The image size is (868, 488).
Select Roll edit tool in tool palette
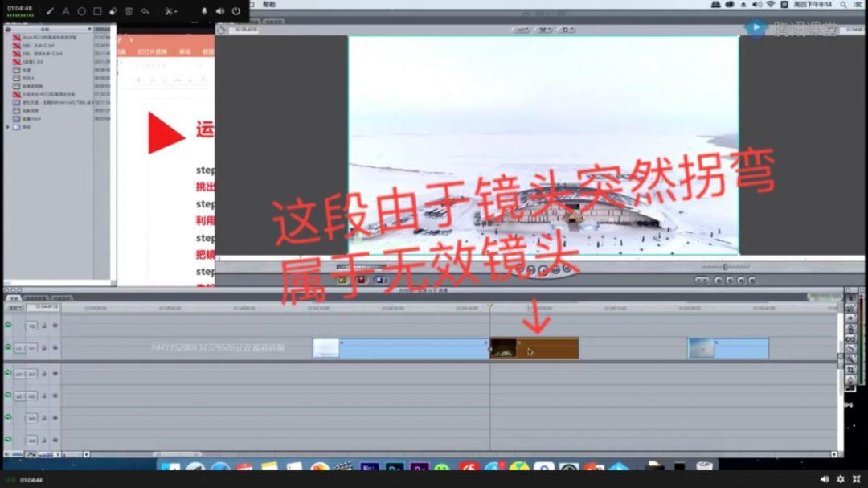[x=851, y=329]
